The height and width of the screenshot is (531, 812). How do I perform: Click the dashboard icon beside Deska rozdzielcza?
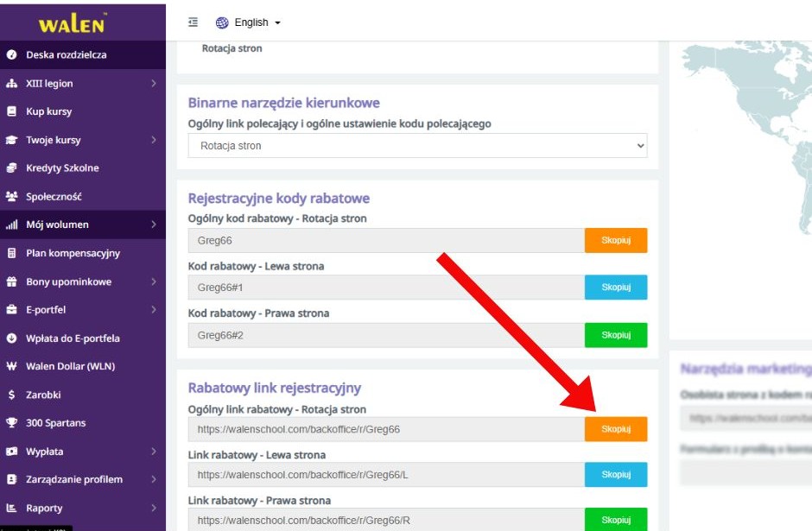11,55
